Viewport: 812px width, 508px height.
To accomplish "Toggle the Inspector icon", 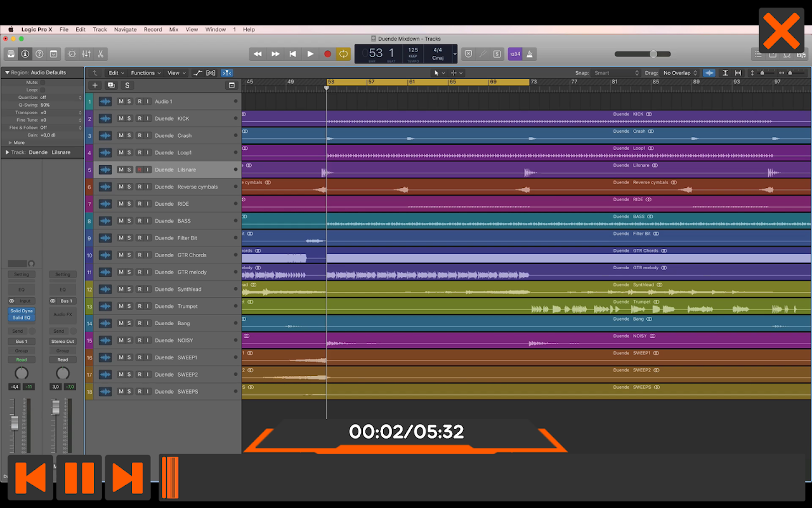I will pos(25,54).
